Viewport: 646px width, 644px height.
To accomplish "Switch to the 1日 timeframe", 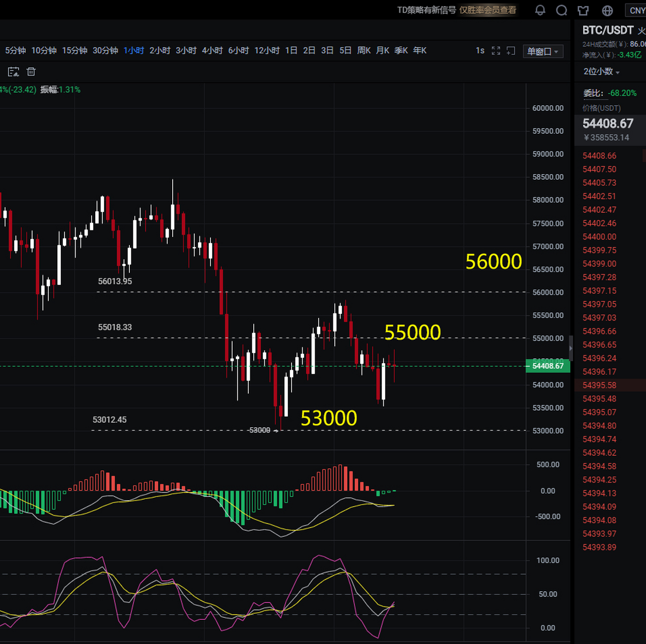I will (x=291, y=50).
